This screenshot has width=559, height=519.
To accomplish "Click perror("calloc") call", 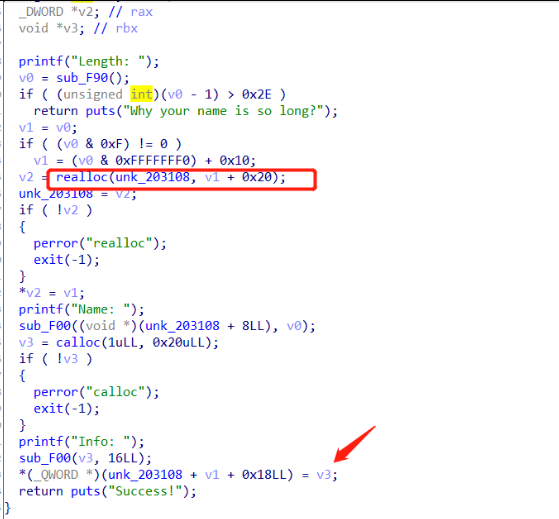I will coord(96,392).
